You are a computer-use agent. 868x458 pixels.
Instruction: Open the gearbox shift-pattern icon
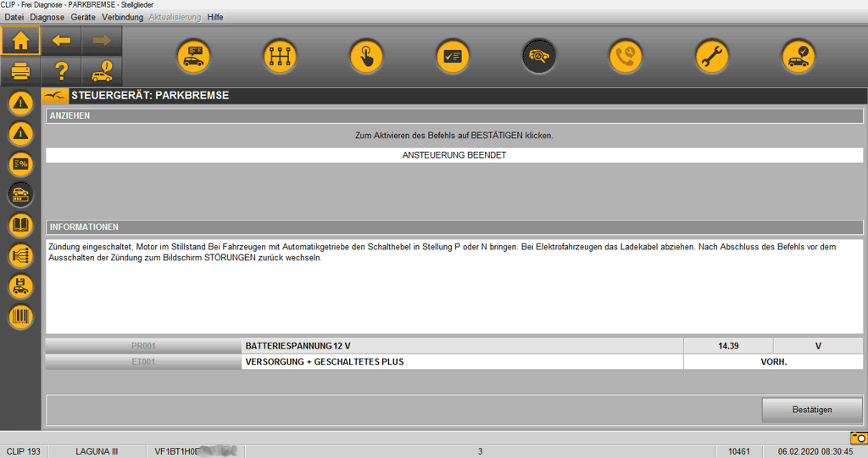click(x=279, y=57)
